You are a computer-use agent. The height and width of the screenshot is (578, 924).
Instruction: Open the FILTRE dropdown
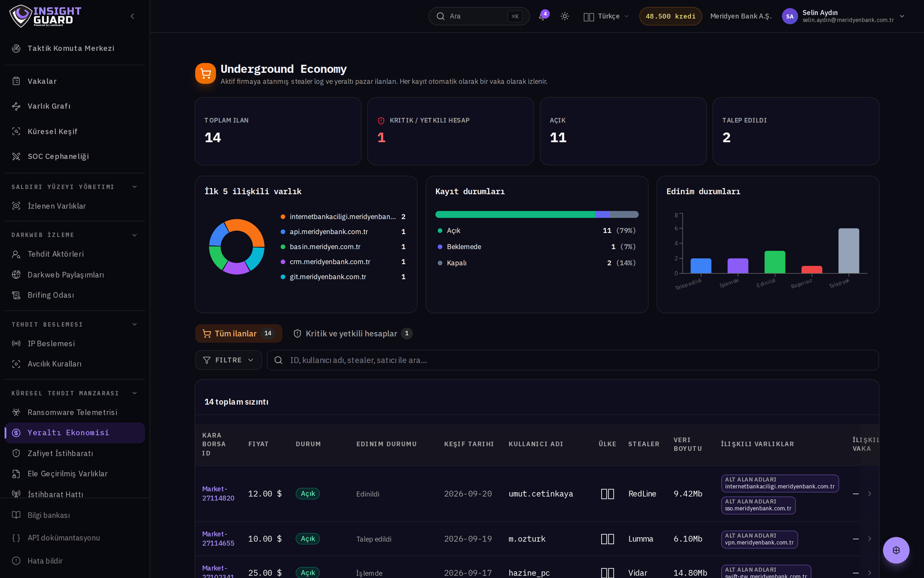[x=229, y=360]
